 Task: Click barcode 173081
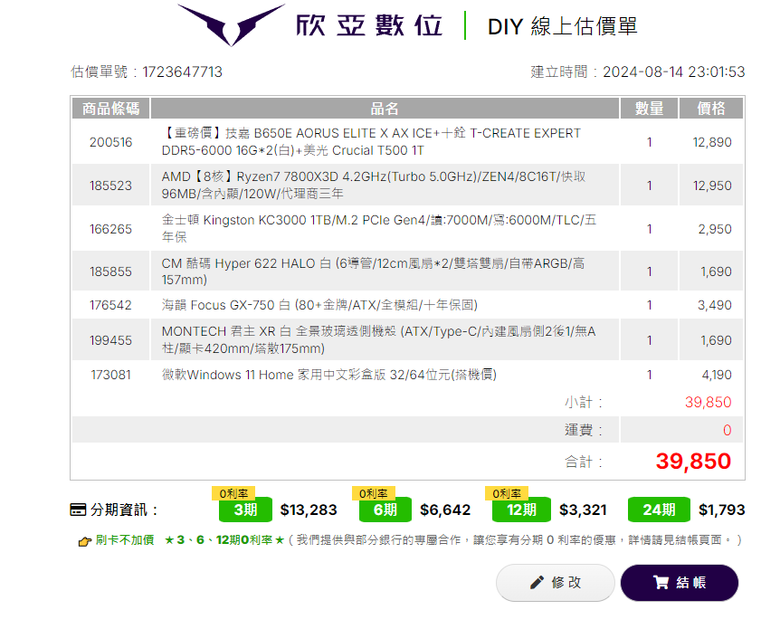[110, 375]
